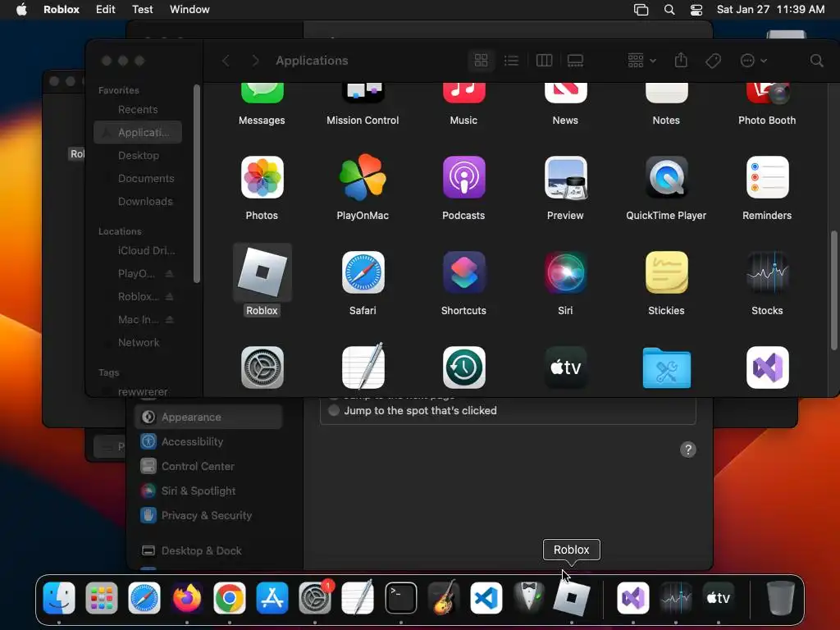
Task: Open Launchpad from the Dock
Action: [102, 598]
